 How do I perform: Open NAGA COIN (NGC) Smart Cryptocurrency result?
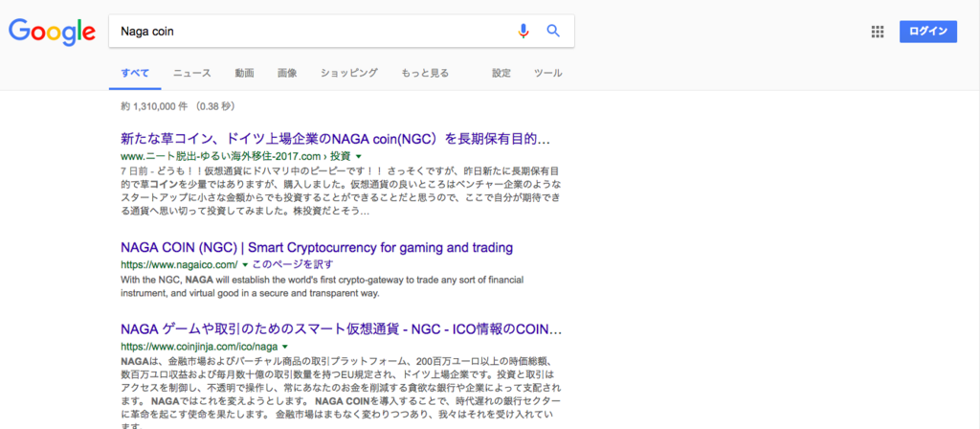(x=316, y=247)
